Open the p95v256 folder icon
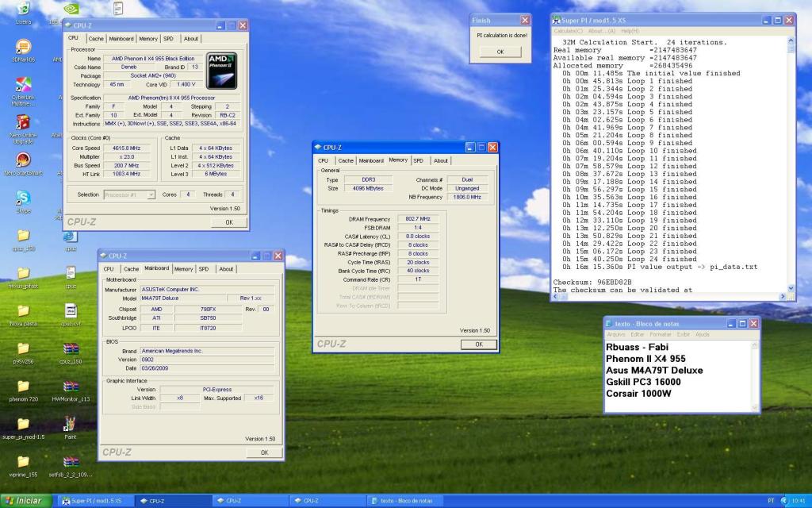This screenshot has height=508, width=812. coord(23,348)
